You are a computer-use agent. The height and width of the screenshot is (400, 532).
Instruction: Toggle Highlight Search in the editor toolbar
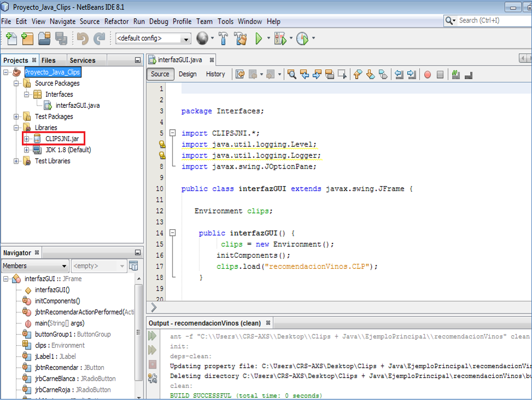click(x=329, y=74)
